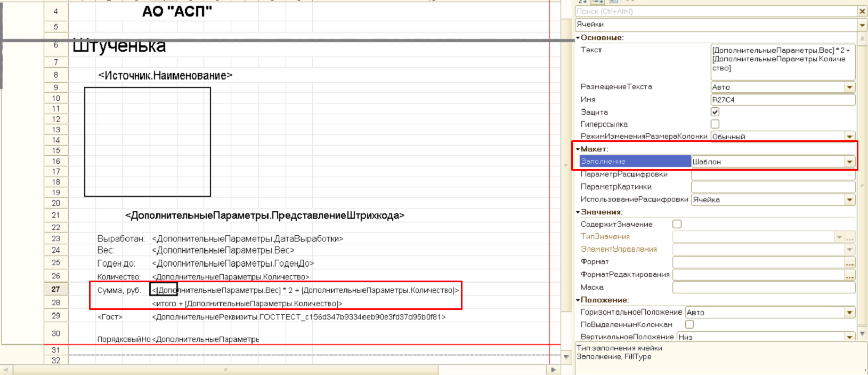Select the ДатаВыработки parameter cell
868x375 pixels.
(x=248, y=238)
